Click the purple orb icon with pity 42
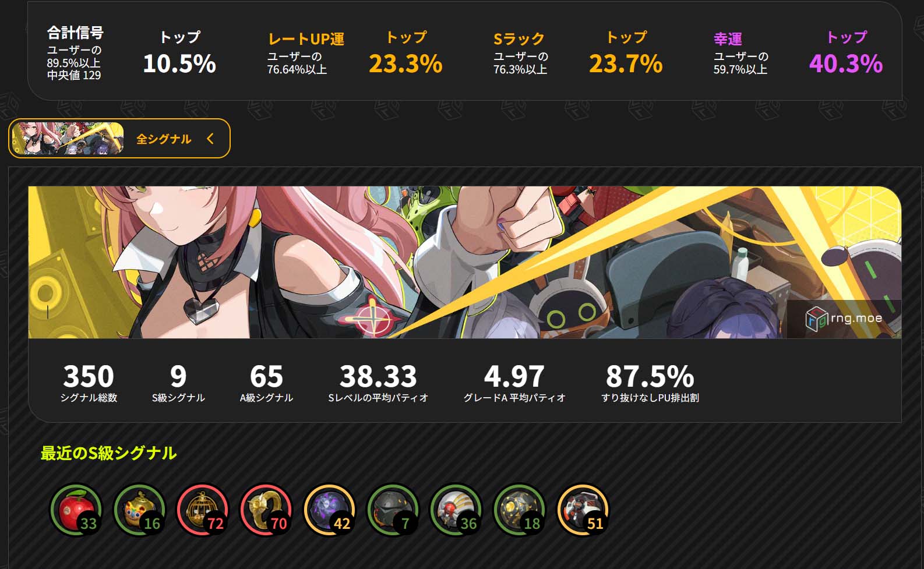924x569 pixels. point(330,510)
